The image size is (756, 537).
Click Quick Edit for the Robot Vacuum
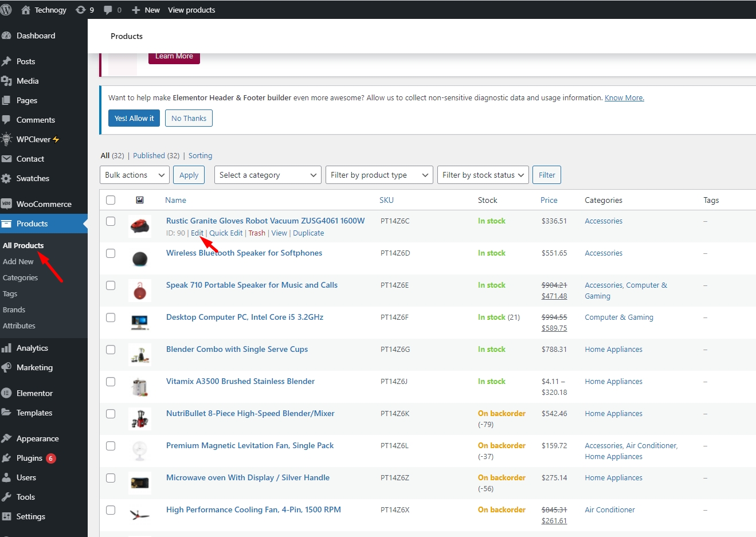(x=226, y=233)
